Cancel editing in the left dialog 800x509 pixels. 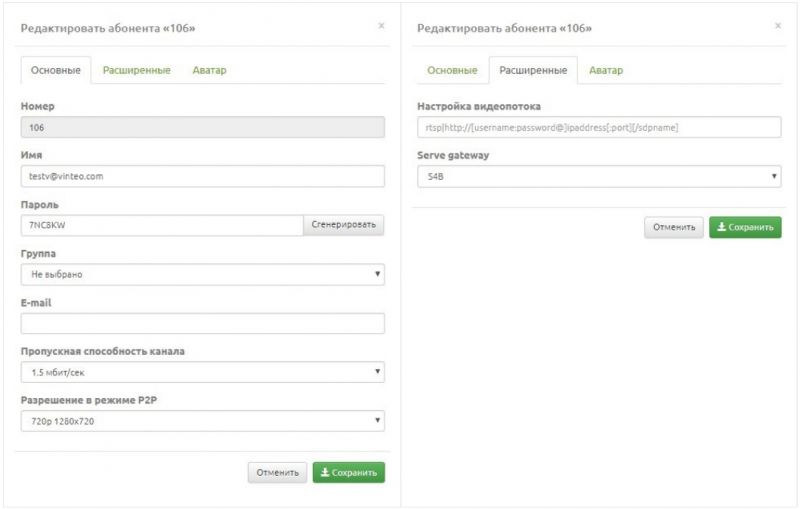pyautogui.click(x=278, y=473)
